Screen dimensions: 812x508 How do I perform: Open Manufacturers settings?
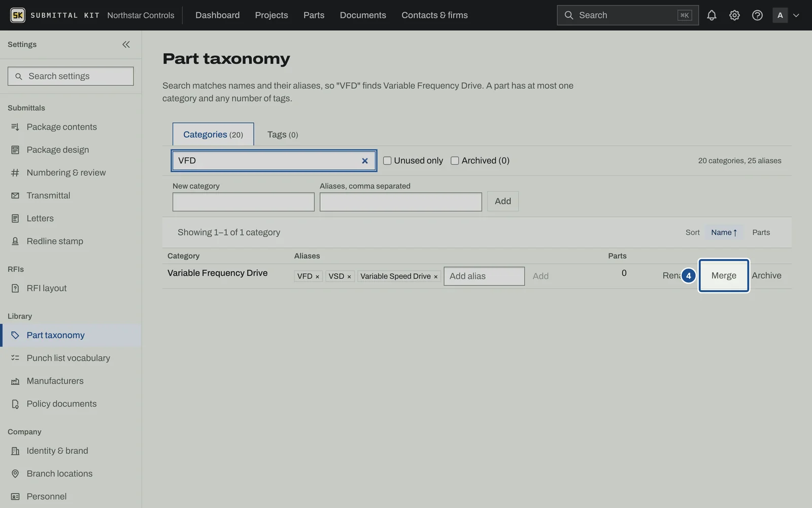coord(71,381)
